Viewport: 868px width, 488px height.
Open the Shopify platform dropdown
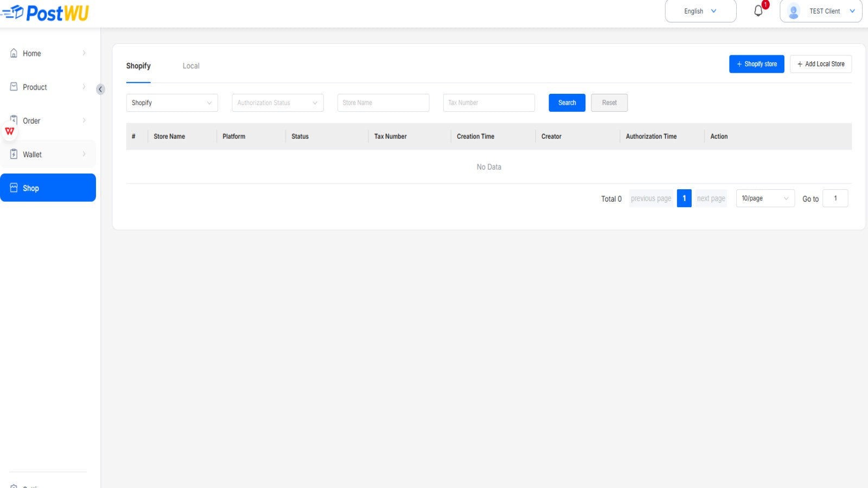tap(172, 102)
